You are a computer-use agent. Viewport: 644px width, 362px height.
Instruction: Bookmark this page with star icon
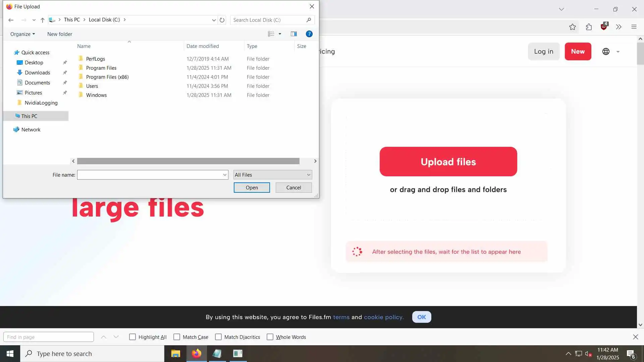click(573, 27)
